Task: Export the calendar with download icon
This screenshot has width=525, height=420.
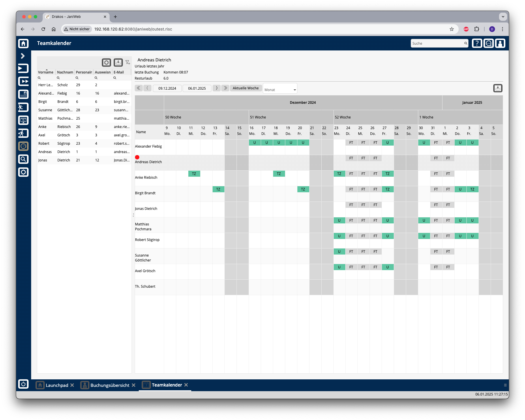Action: coord(498,88)
